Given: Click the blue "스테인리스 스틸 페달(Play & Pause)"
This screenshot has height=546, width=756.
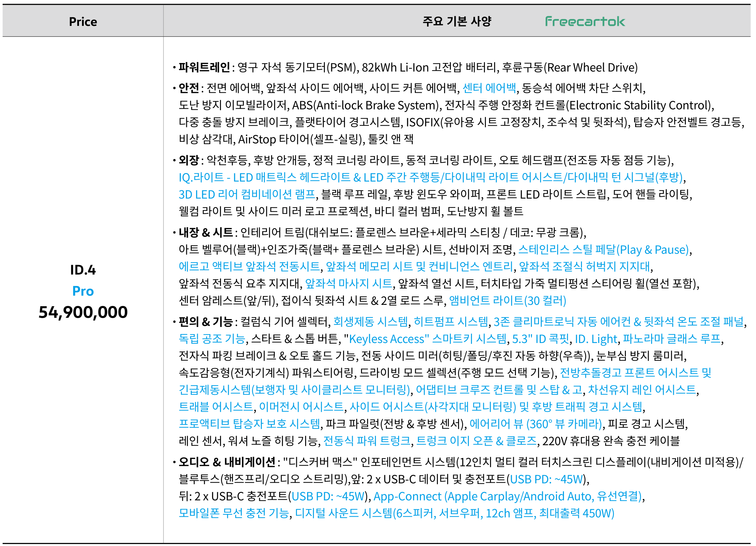Looking at the screenshot, I should pyautogui.click(x=603, y=250).
